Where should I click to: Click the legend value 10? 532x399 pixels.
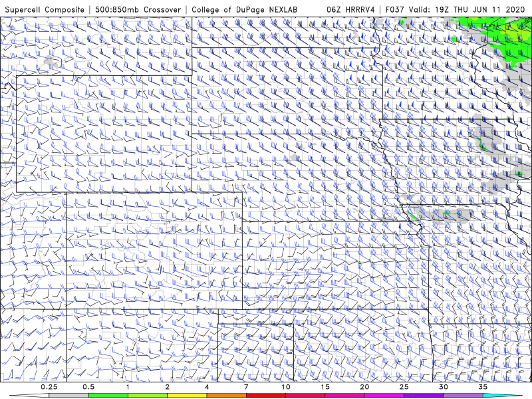point(286,387)
